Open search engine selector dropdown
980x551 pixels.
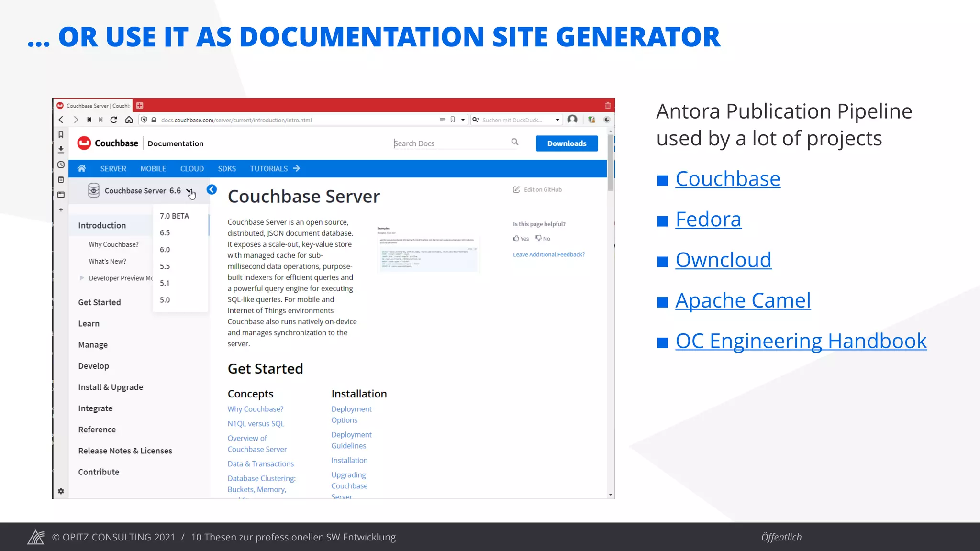(476, 120)
